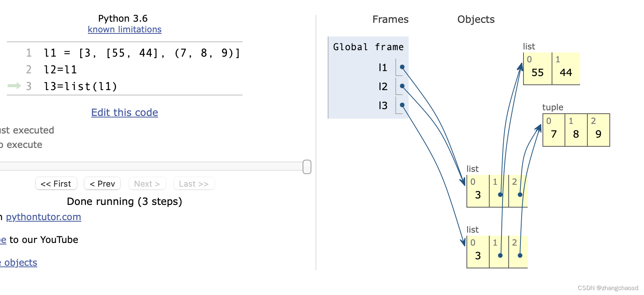Image resolution: width=644 pixels, height=295 pixels.
Task: Click the tuple element with value 9
Action: point(598,134)
